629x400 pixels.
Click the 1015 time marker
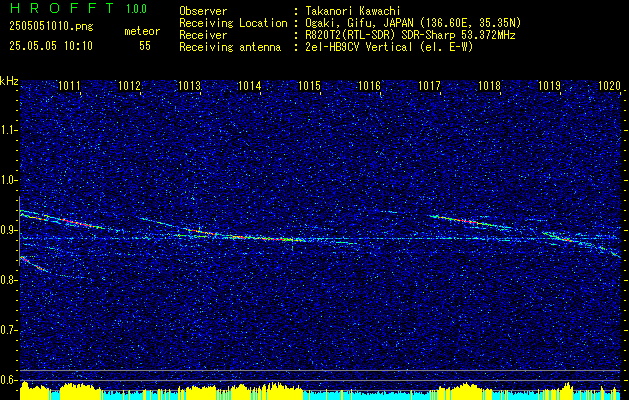(309, 85)
